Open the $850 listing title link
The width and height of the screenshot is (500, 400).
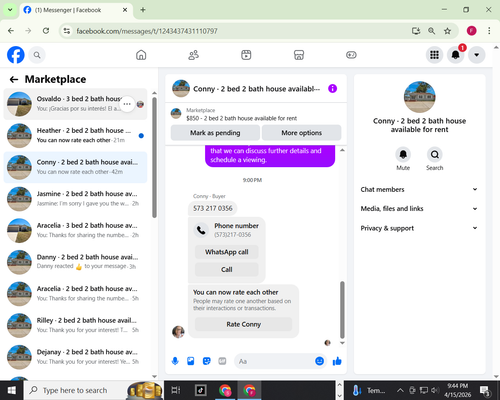(242, 118)
